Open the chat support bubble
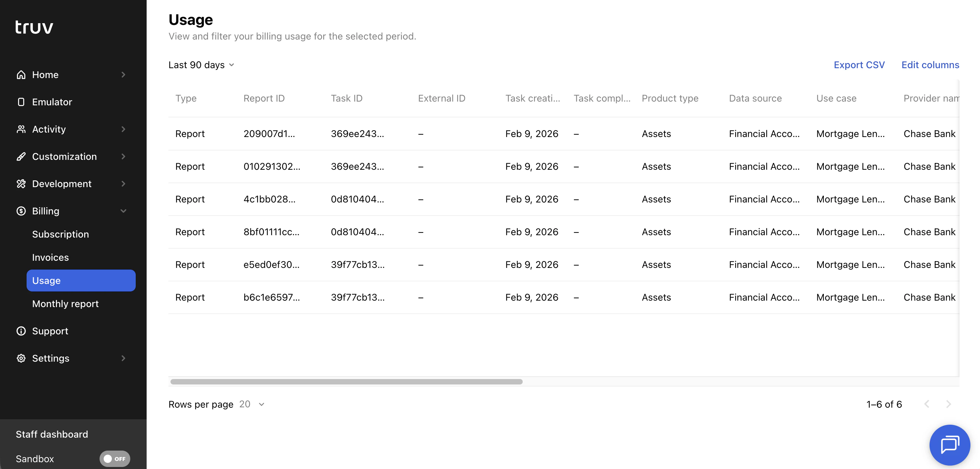The image size is (980, 469). point(949,445)
